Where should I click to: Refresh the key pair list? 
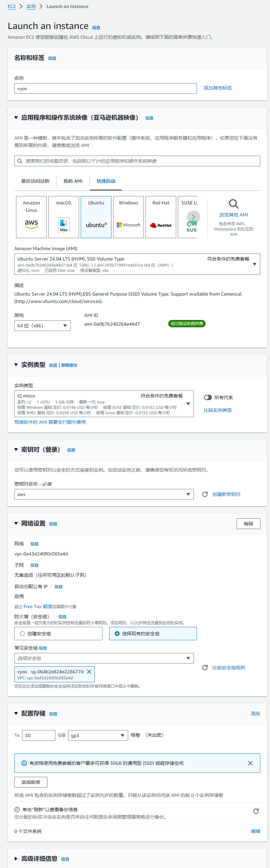click(x=205, y=494)
